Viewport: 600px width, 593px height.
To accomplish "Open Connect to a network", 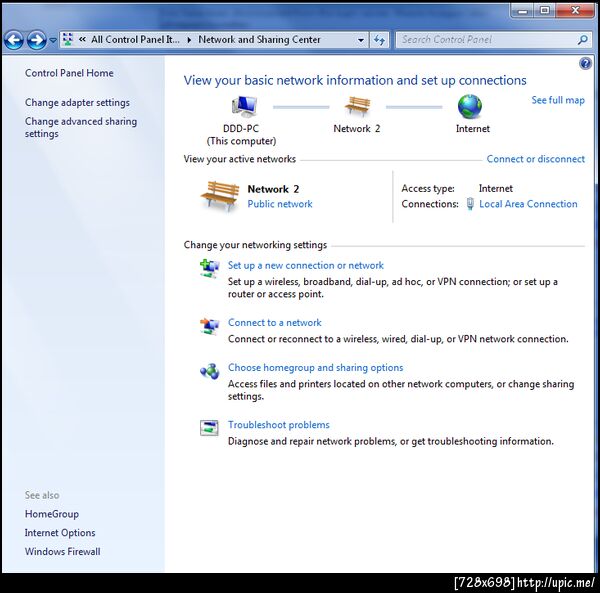I will pos(274,323).
